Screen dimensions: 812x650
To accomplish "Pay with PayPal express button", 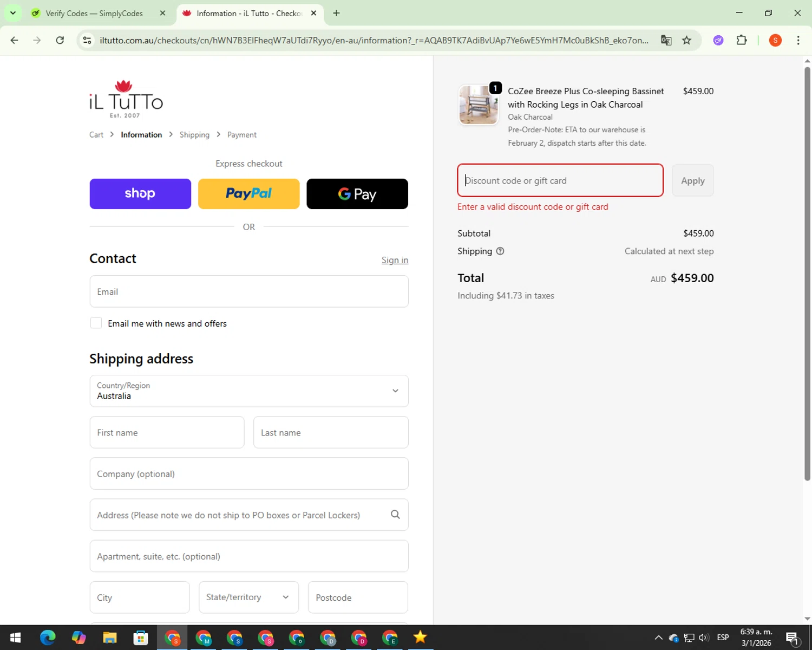I will pyautogui.click(x=249, y=194).
